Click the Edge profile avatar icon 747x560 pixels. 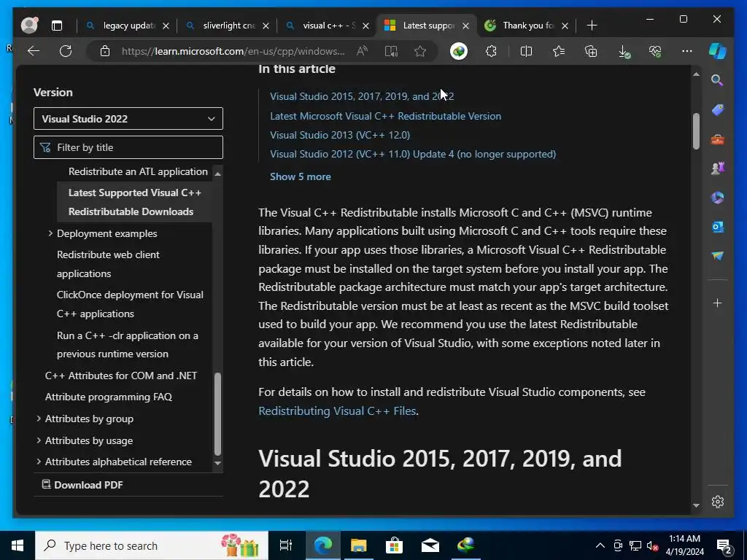[x=29, y=26]
